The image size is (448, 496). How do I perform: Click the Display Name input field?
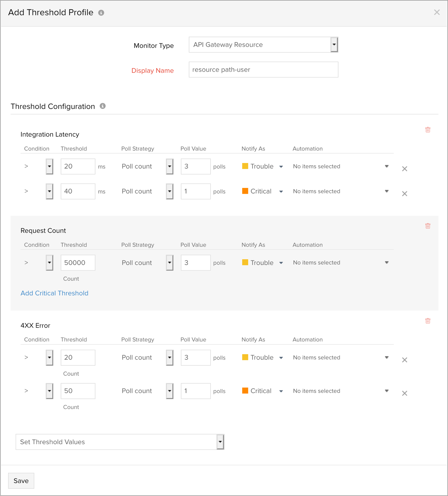263,70
